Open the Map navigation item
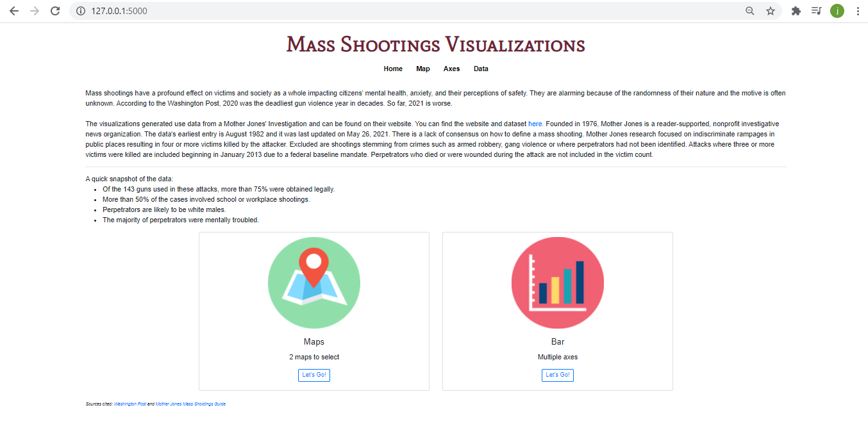The height and width of the screenshot is (442, 868). click(x=422, y=69)
